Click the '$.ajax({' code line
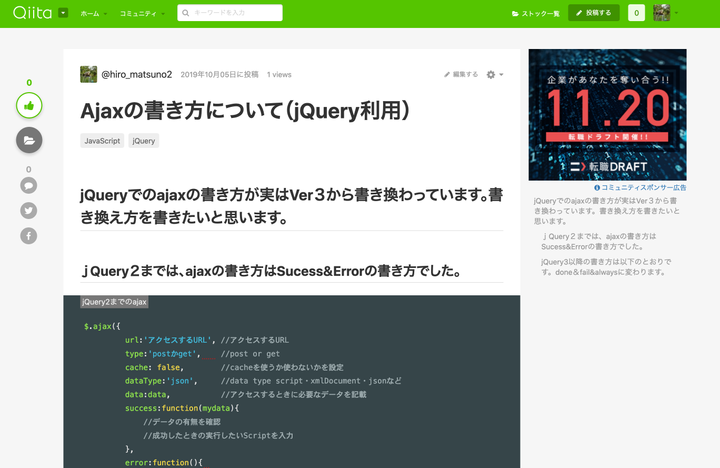Viewport: 720px width, 468px height. [102, 327]
